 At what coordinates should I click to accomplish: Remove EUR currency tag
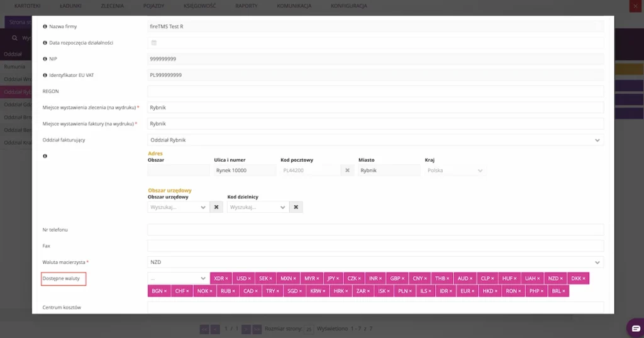tap(473, 291)
